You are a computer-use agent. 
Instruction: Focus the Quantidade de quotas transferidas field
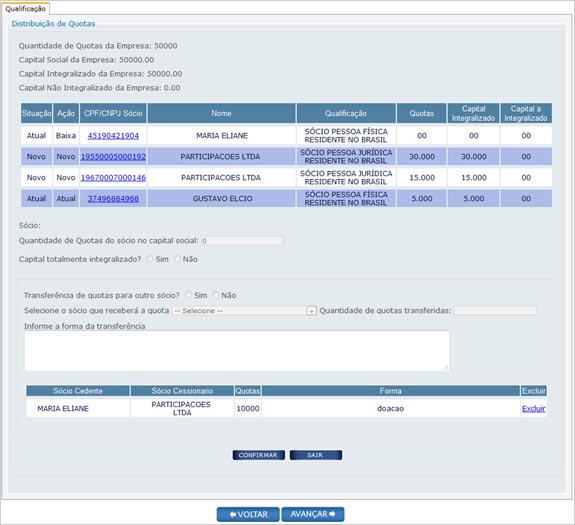495,311
